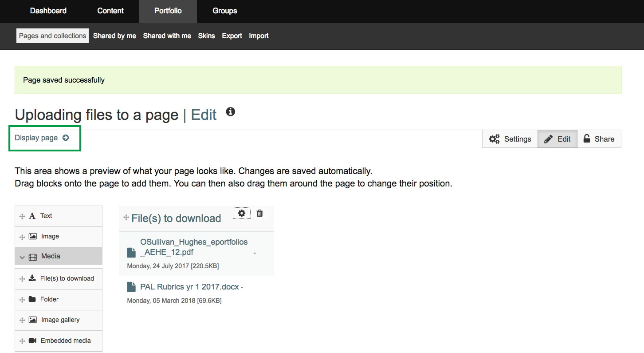The height and width of the screenshot is (353, 644).
Task: Click the Embedded media camera icon
Action: 32,341
